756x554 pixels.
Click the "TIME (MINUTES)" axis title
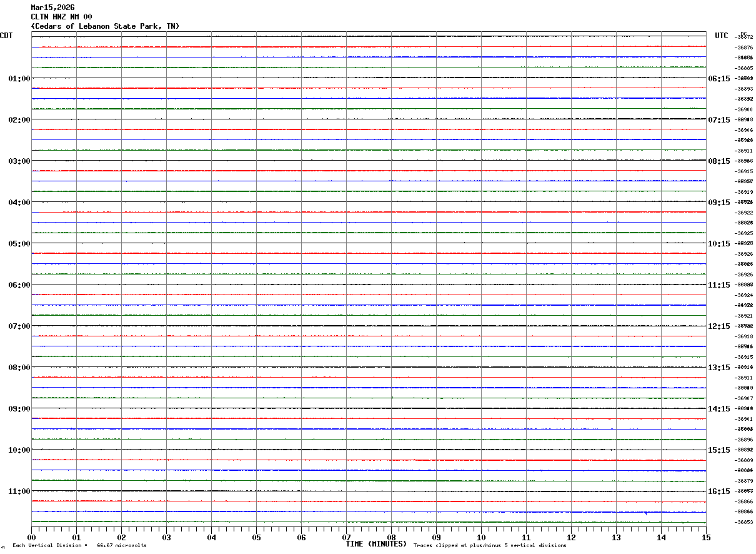point(376,544)
